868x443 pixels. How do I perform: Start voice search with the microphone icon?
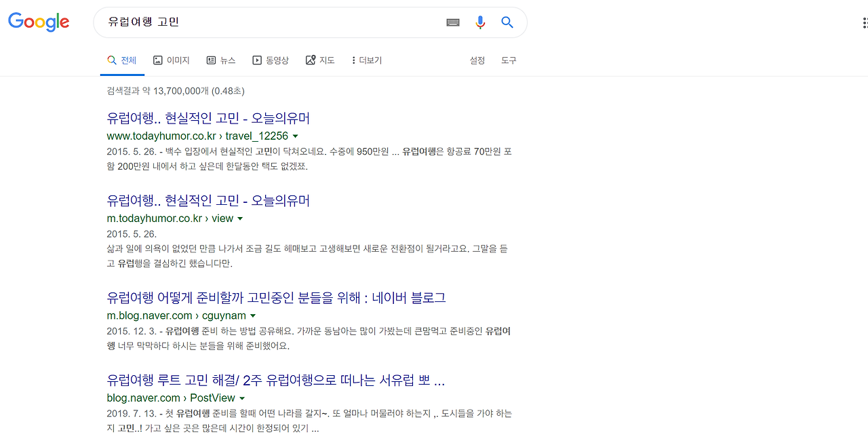coord(480,22)
